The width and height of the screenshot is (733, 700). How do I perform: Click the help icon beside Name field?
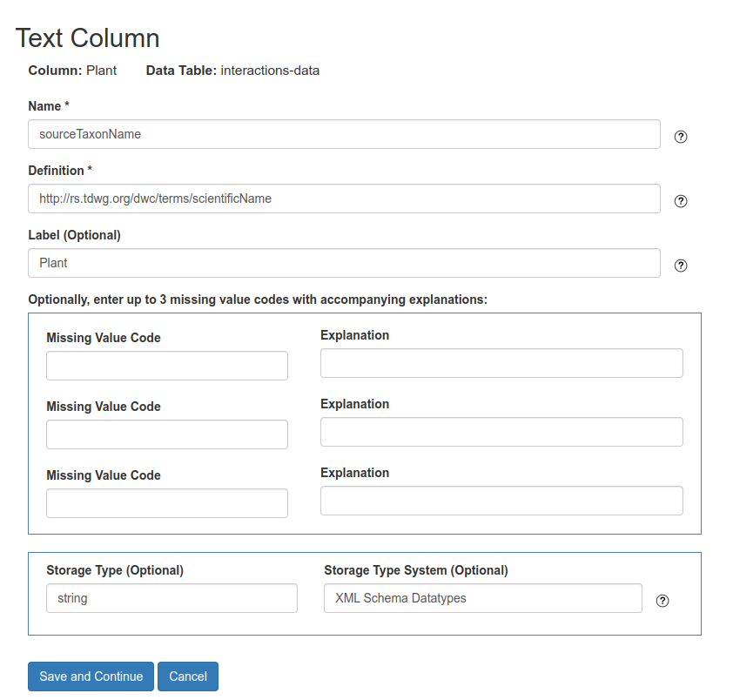pyautogui.click(x=681, y=137)
